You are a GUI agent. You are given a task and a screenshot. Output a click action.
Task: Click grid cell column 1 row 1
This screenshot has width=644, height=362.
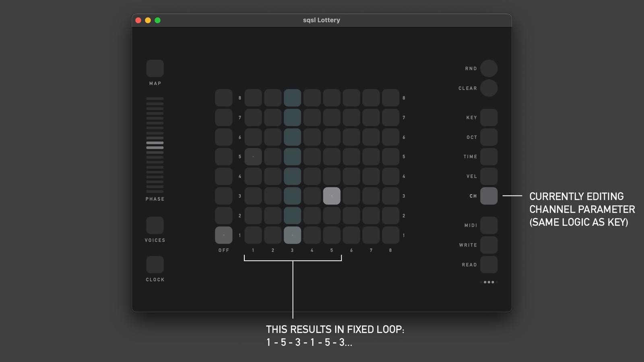(253, 235)
